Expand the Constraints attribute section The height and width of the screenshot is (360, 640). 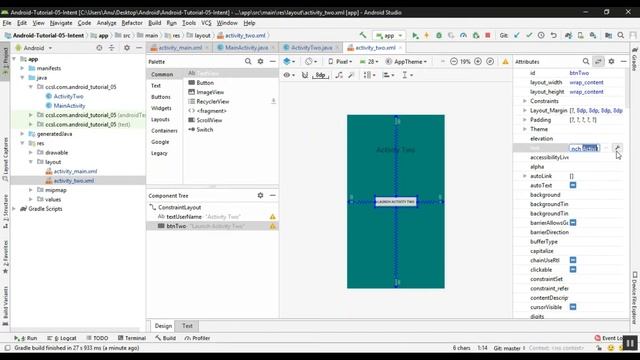coord(525,101)
